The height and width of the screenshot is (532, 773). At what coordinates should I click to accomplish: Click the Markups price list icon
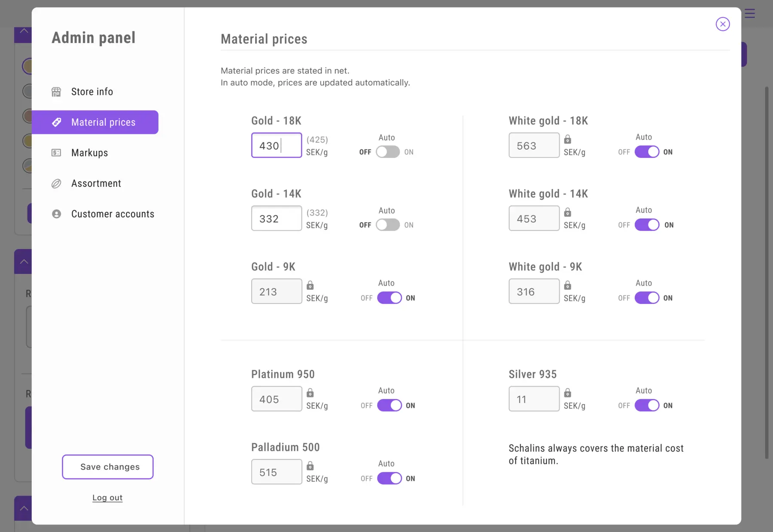[x=56, y=153]
